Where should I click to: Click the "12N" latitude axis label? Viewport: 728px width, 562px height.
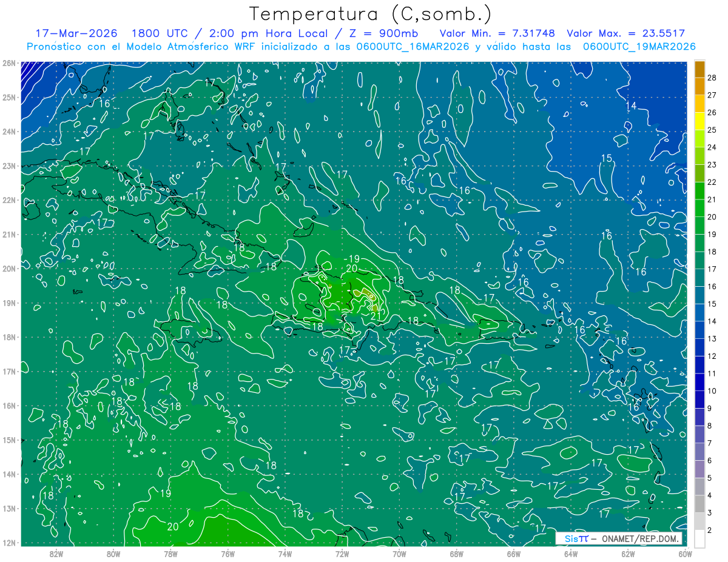tap(8, 543)
